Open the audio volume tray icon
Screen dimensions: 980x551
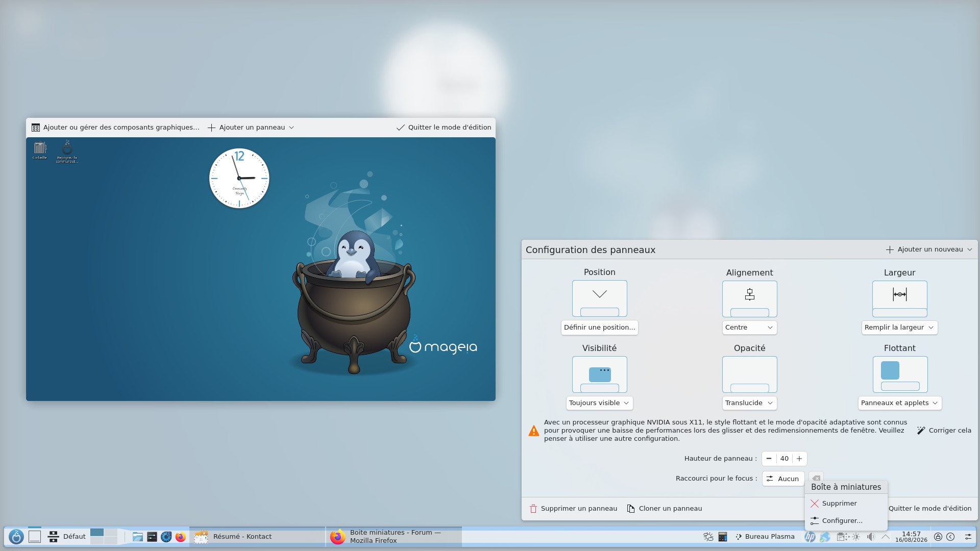[x=871, y=537]
